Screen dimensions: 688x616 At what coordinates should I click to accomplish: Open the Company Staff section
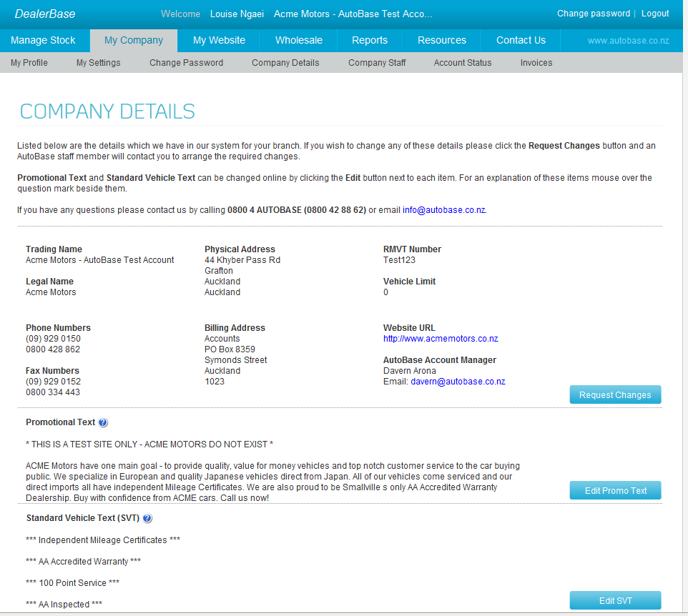(x=377, y=63)
